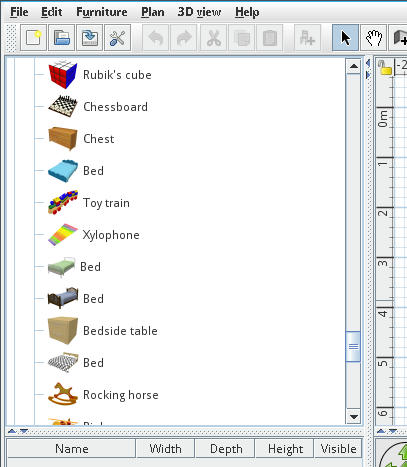Select the Create walls tool
407x467 pixels.
click(399, 38)
